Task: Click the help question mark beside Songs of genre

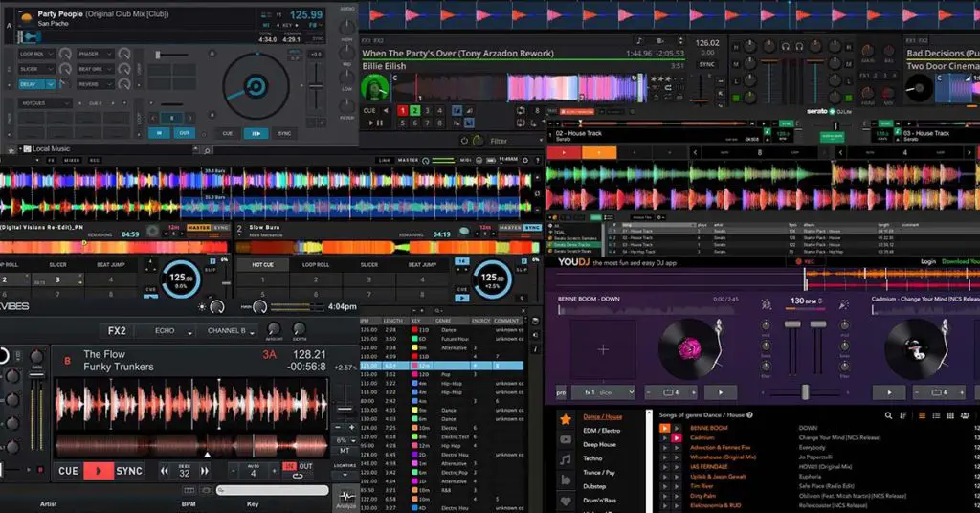Action: (749, 415)
